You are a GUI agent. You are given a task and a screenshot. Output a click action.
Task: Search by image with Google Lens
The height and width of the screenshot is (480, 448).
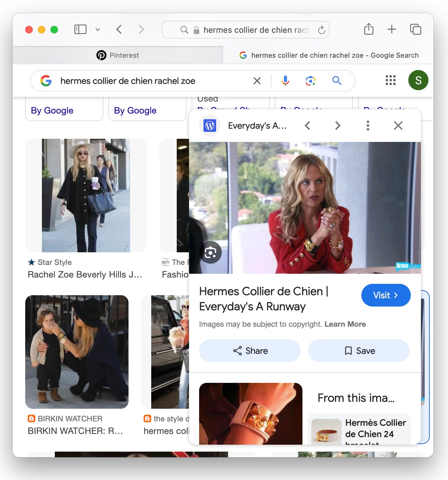point(310,81)
